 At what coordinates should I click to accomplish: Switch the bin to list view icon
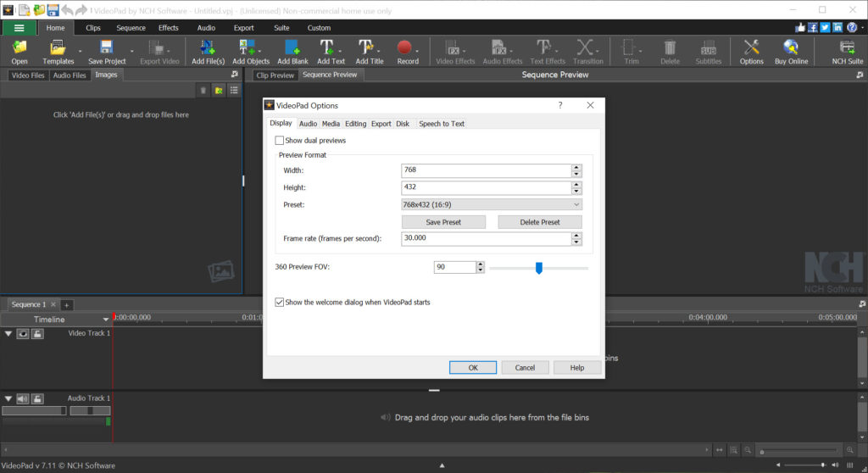234,91
